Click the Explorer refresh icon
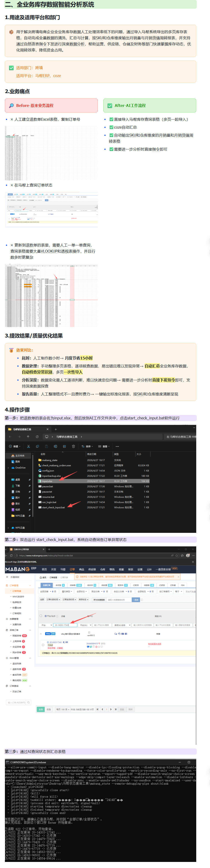 click(37, 437)
